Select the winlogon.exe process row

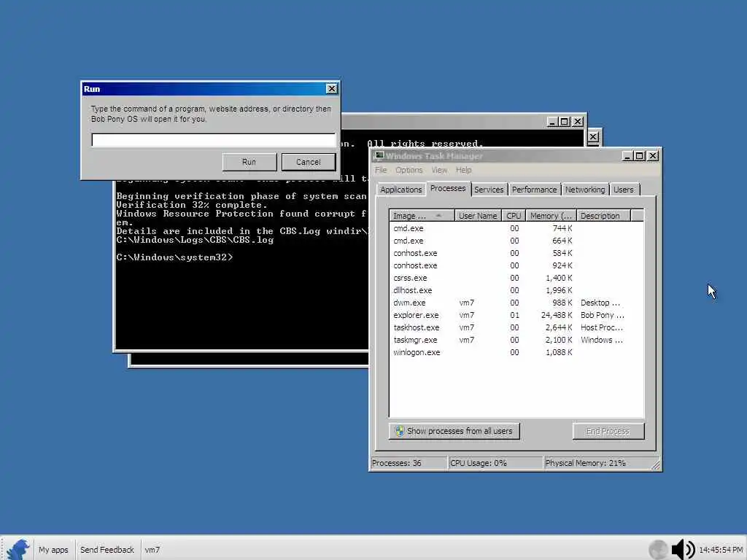tap(516, 352)
